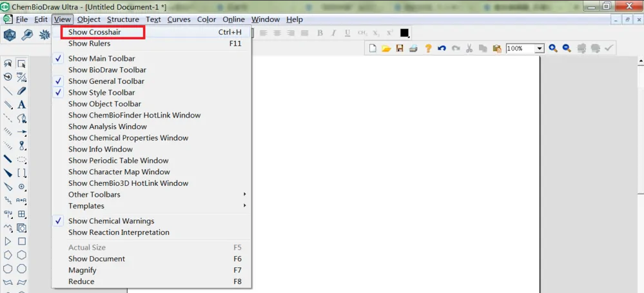Screen dimensions: 644x293
Task: Select Show Crosshair menu item
Action: click(x=94, y=32)
